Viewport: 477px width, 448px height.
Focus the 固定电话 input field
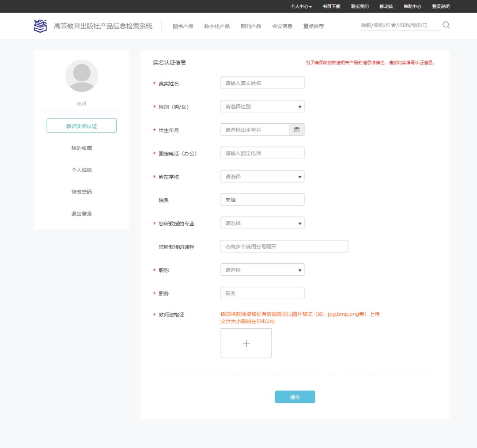[x=262, y=153]
